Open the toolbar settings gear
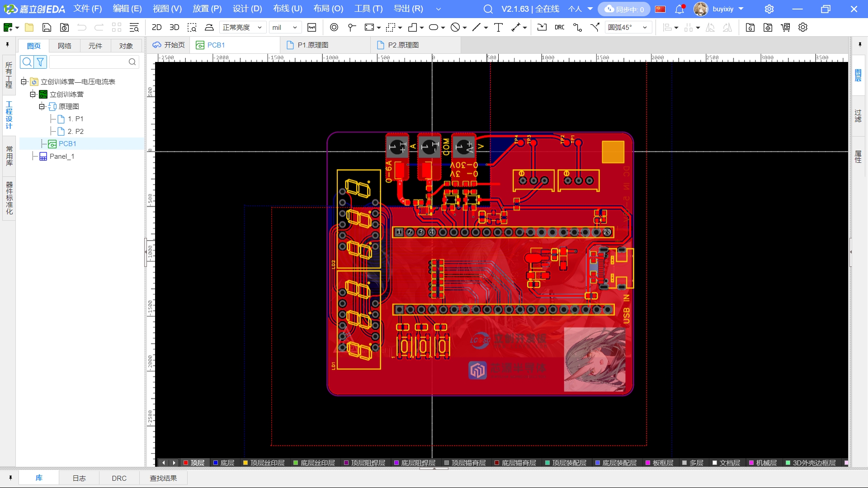The width and height of the screenshot is (868, 488). click(803, 28)
